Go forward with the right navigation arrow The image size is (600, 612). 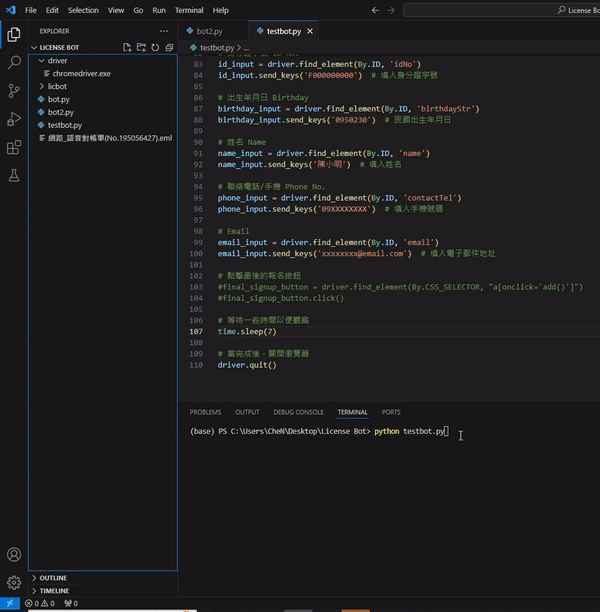click(391, 10)
